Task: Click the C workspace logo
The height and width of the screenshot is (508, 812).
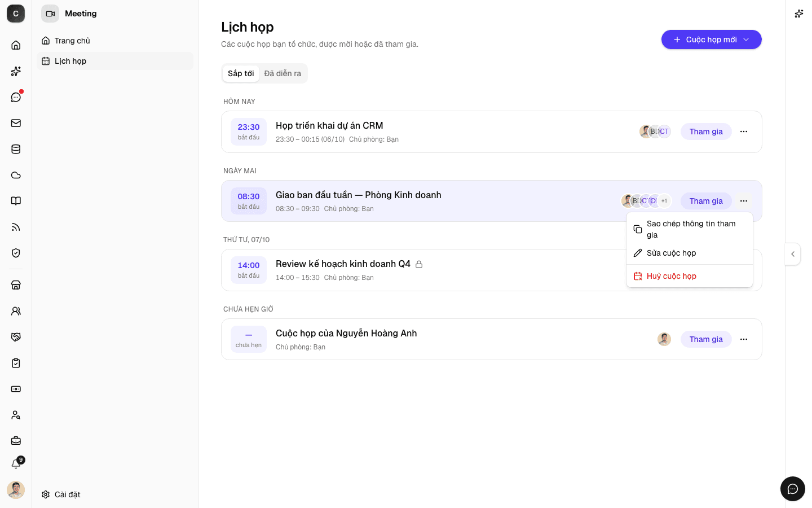Action: [x=16, y=14]
